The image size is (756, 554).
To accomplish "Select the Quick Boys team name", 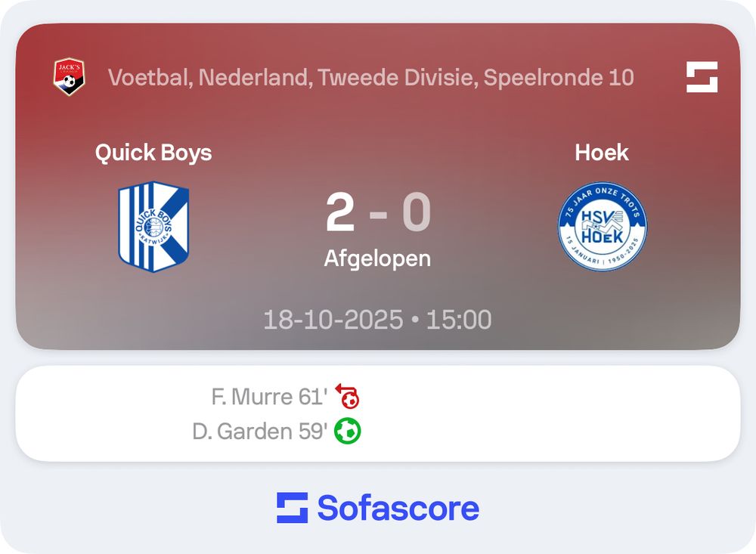I will pos(153,153).
